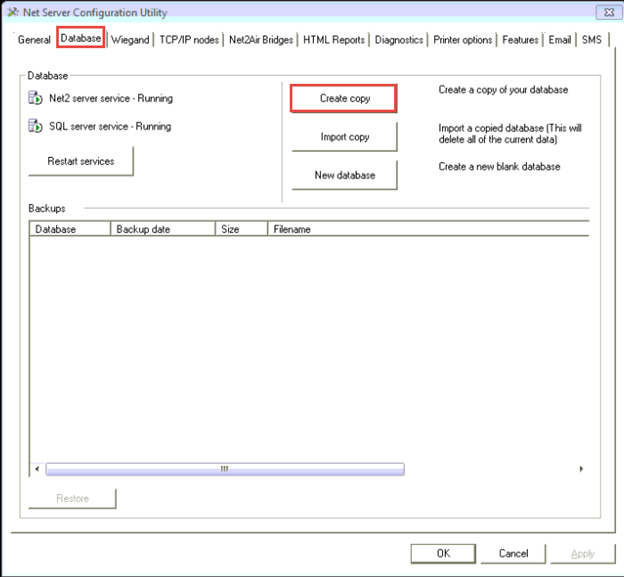
Task: Click the utility icon in title bar
Action: tap(13, 12)
